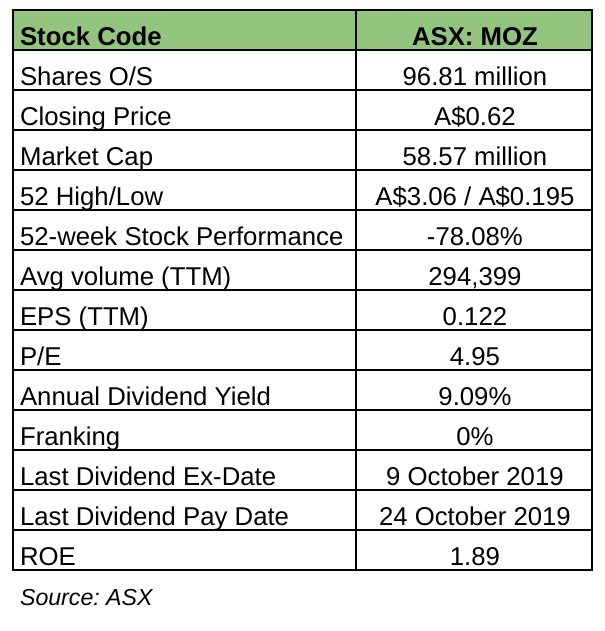Click the Closing Price label
Image resolution: width=605 pixels, height=631 pixels.
(x=96, y=116)
